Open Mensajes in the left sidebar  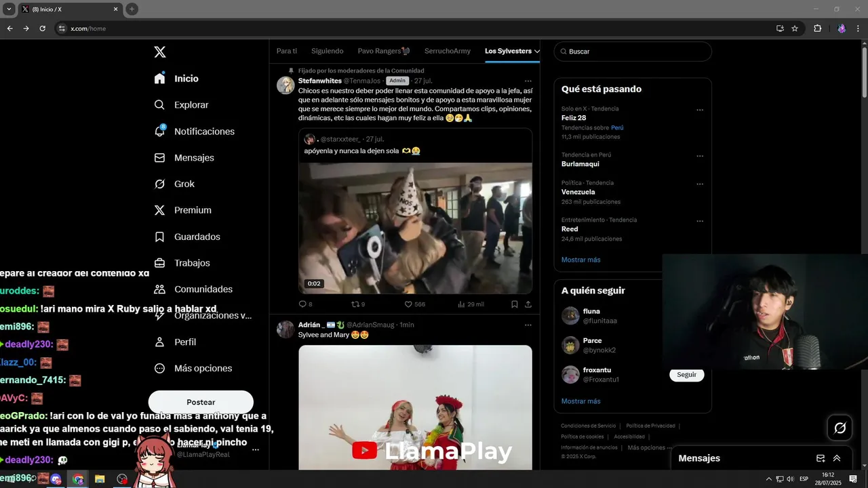click(x=184, y=158)
